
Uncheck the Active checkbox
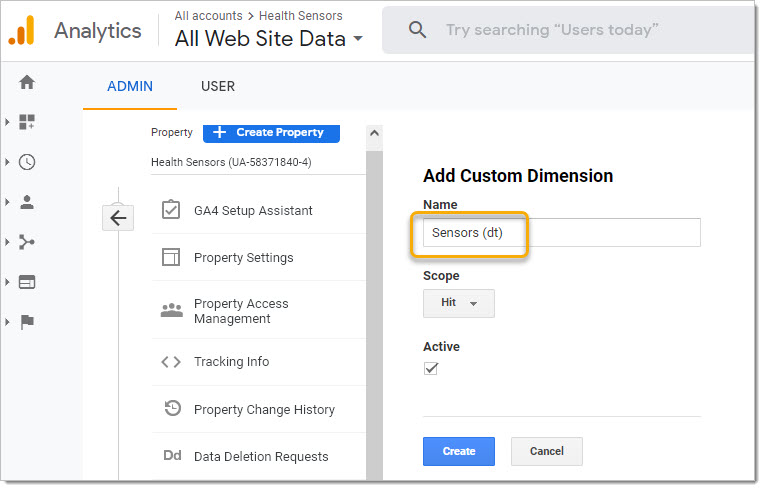(x=431, y=368)
